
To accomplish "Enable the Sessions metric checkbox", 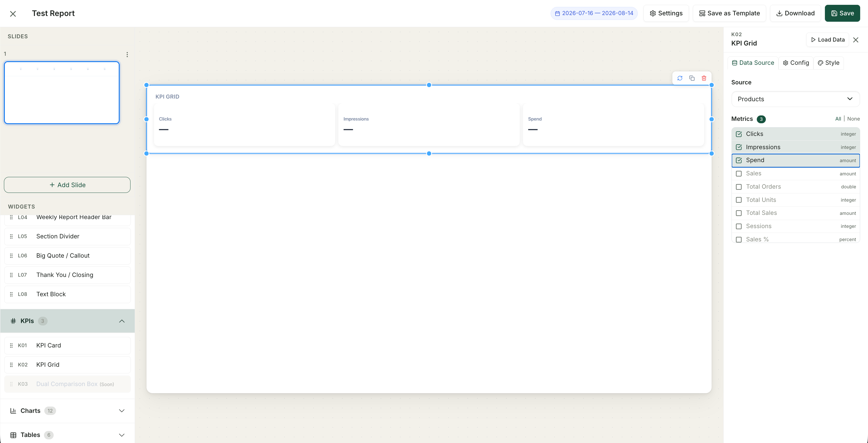I will coord(739,226).
